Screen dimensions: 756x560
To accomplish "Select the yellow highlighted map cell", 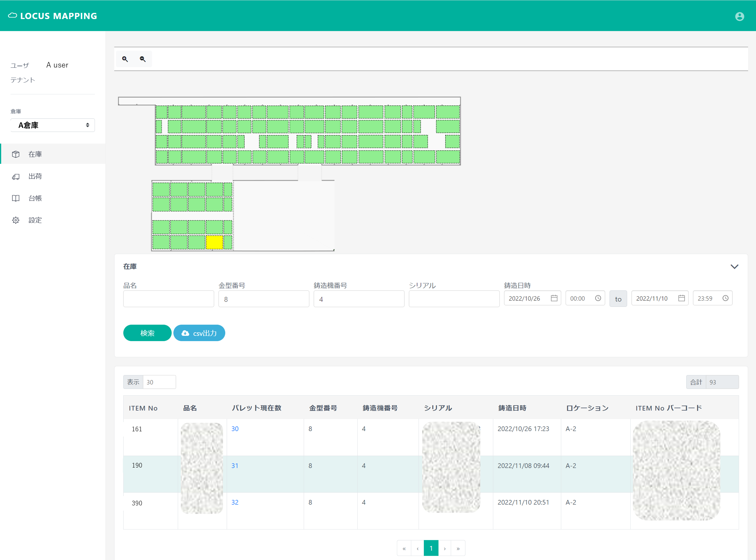I will pyautogui.click(x=214, y=242).
